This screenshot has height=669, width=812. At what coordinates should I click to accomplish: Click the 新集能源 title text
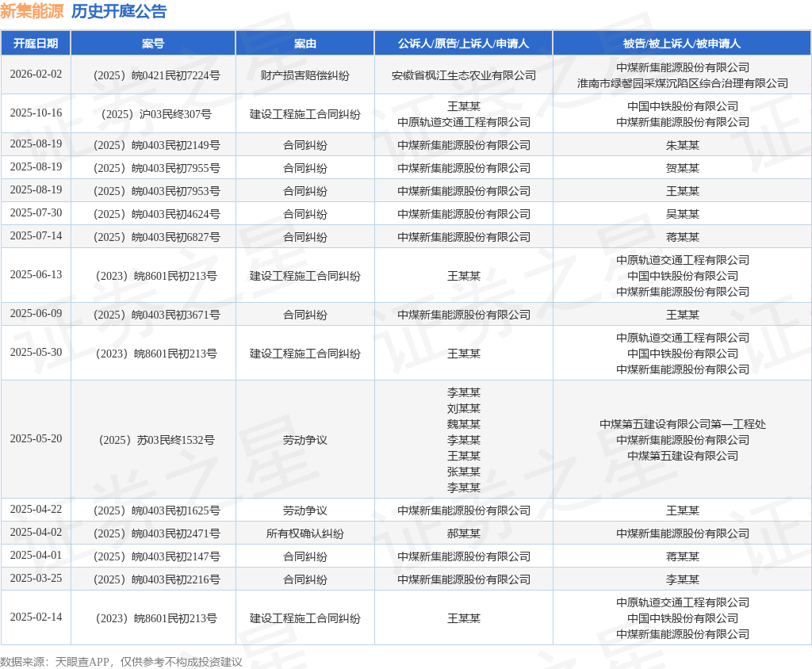click(32, 11)
